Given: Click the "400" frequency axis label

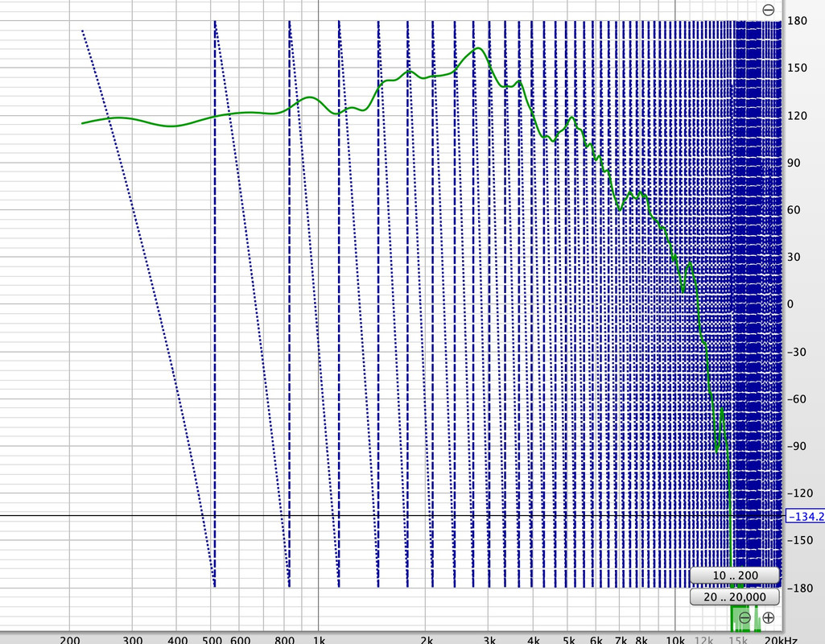Looking at the screenshot, I should tap(177, 640).
